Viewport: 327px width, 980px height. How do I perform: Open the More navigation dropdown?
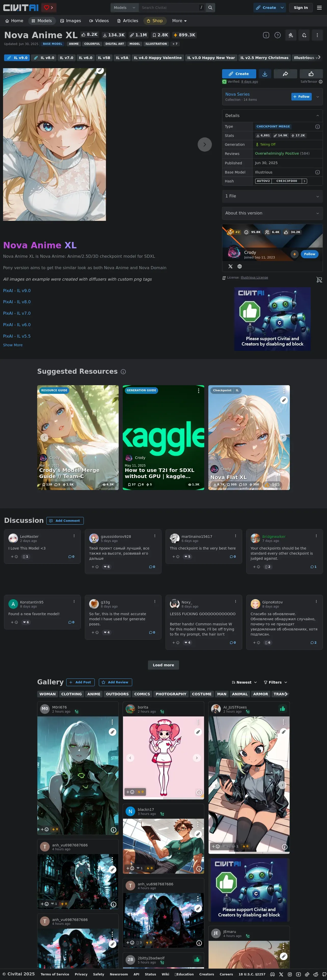pos(179,21)
